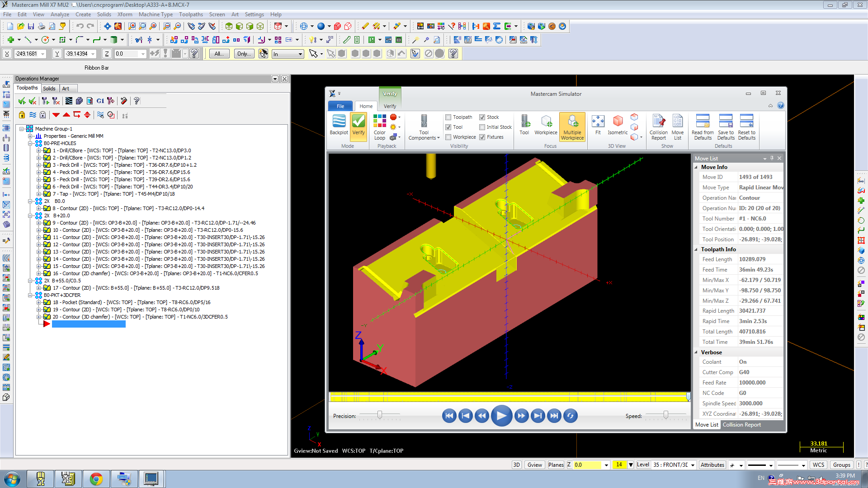Play the simulation
Image resolution: width=868 pixels, height=488 pixels.
point(501,416)
